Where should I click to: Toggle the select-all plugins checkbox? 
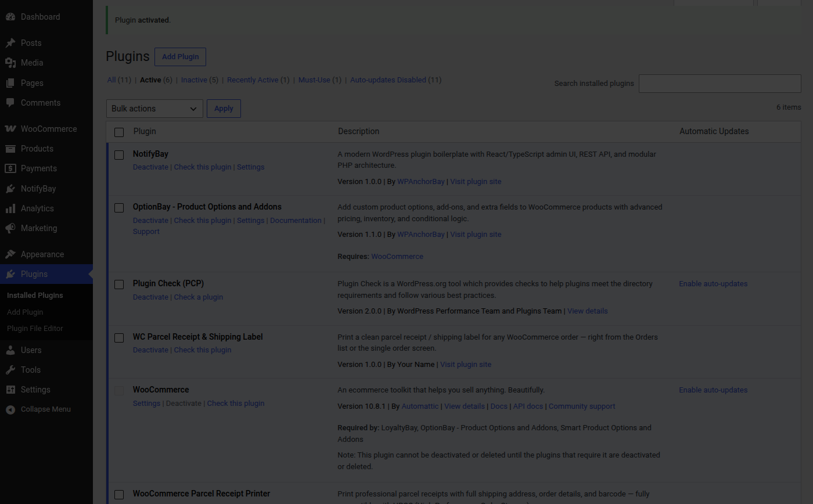[119, 132]
